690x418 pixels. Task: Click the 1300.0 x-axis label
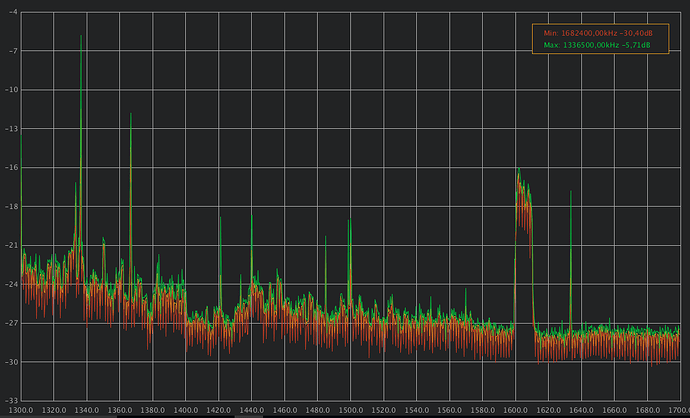(x=22, y=409)
